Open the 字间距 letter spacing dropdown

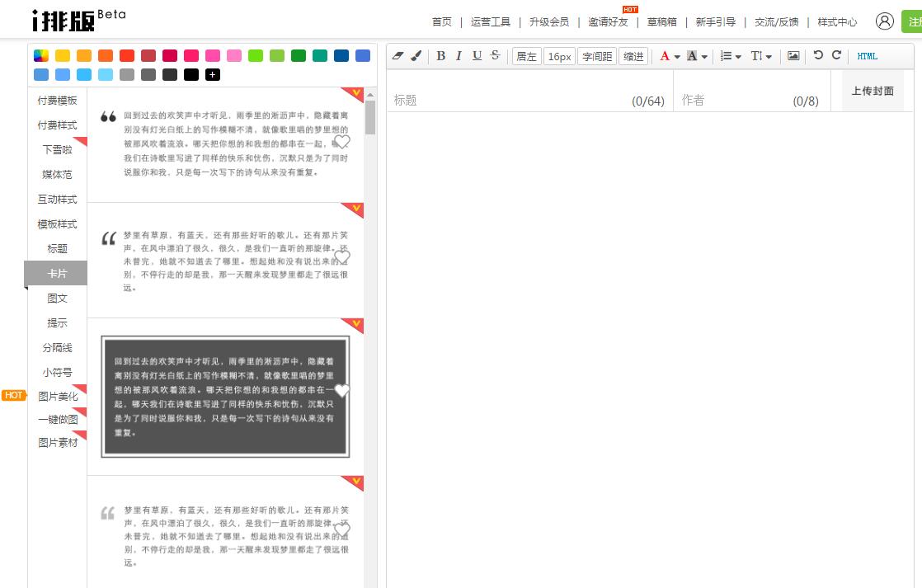pyautogui.click(x=597, y=56)
